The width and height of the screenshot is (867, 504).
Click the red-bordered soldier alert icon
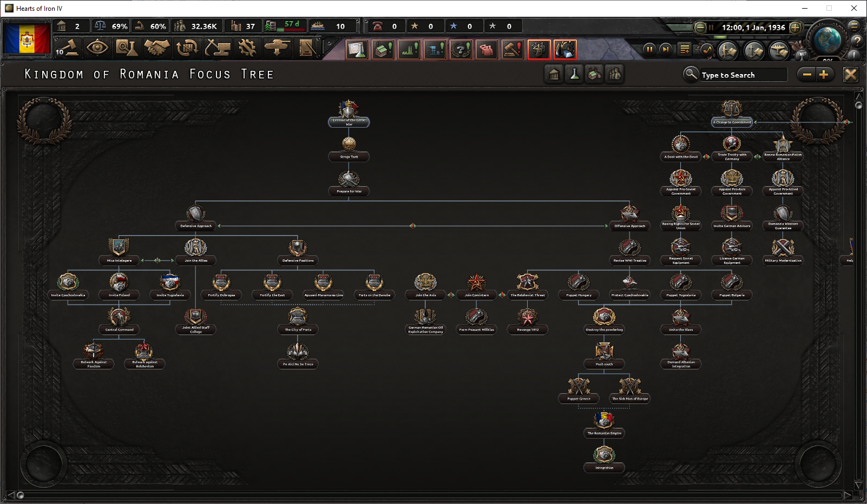(539, 50)
